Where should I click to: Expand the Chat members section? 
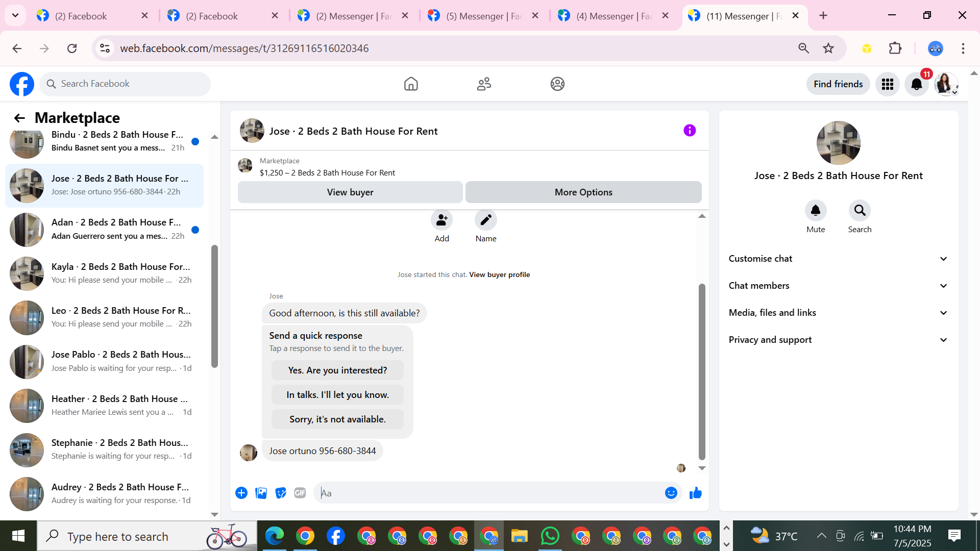(x=838, y=286)
